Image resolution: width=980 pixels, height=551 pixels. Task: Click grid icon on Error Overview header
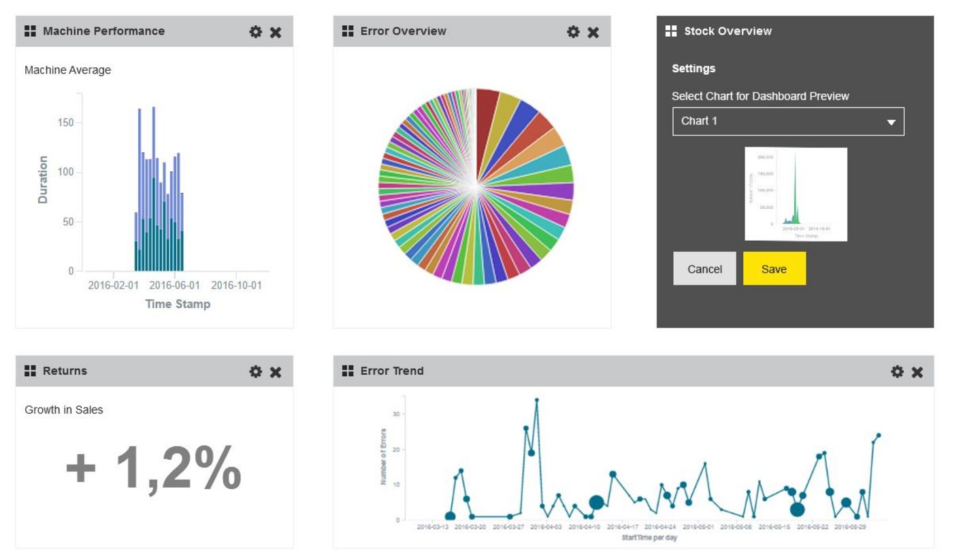click(348, 31)
